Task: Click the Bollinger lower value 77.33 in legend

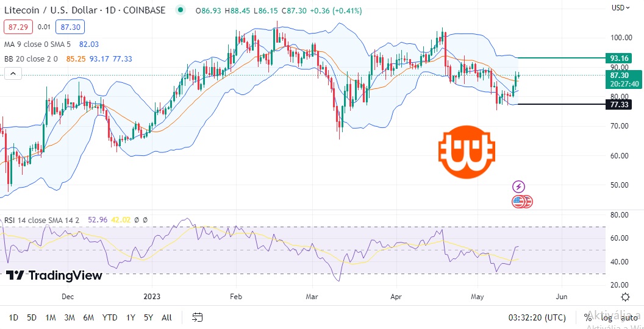Action: (122, 58)
